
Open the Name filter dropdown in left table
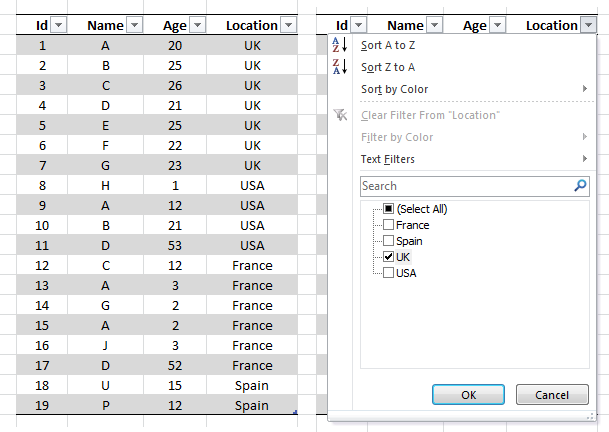tap(134, 25)
